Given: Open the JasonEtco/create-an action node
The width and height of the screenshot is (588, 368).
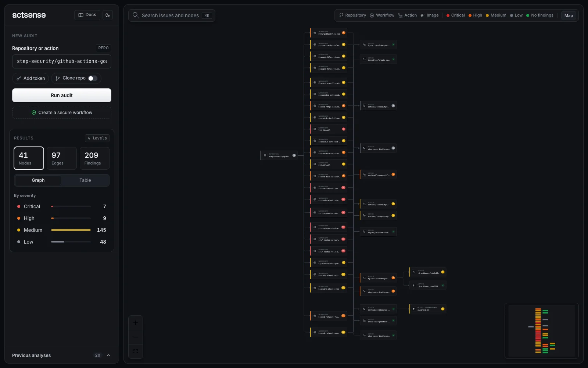Looking at the screenshot, I should 378,59.
